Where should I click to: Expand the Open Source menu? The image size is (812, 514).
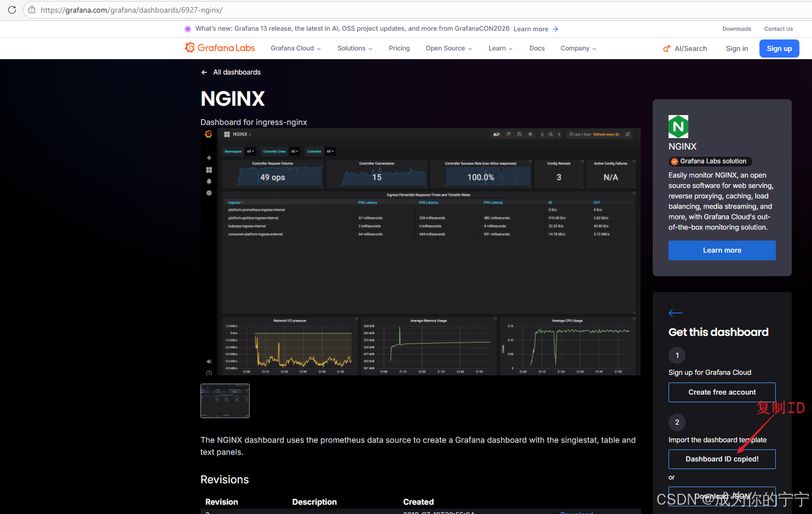(448, 48)
